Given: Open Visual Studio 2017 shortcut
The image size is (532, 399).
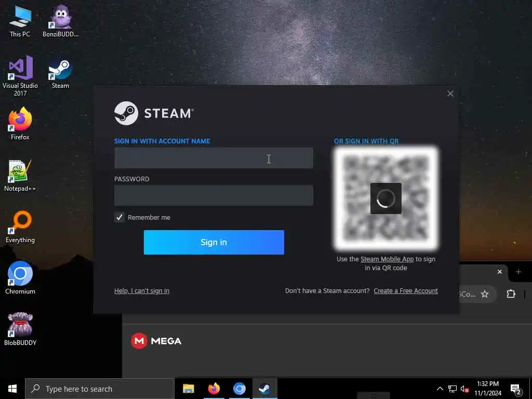Looking at the screenshot, I should tap(20, 75).
